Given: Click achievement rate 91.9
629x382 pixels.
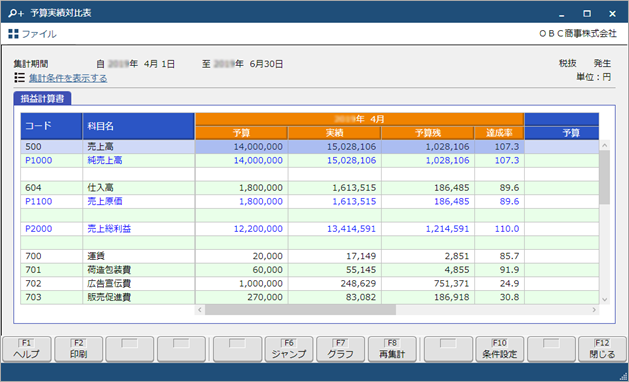Looking at the screenshot, I should point(509,270).
